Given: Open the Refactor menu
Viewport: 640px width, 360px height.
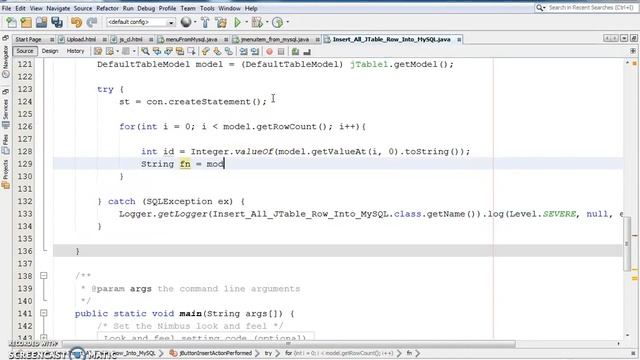Looking at the screenshot, I should tap(107, 8).
